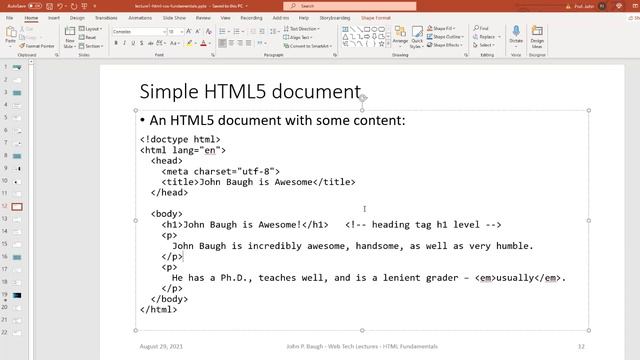Image resolution: width=640 pixels, height=360 pixels.
Task: Click in the Search box
Action: coord(350,6)
